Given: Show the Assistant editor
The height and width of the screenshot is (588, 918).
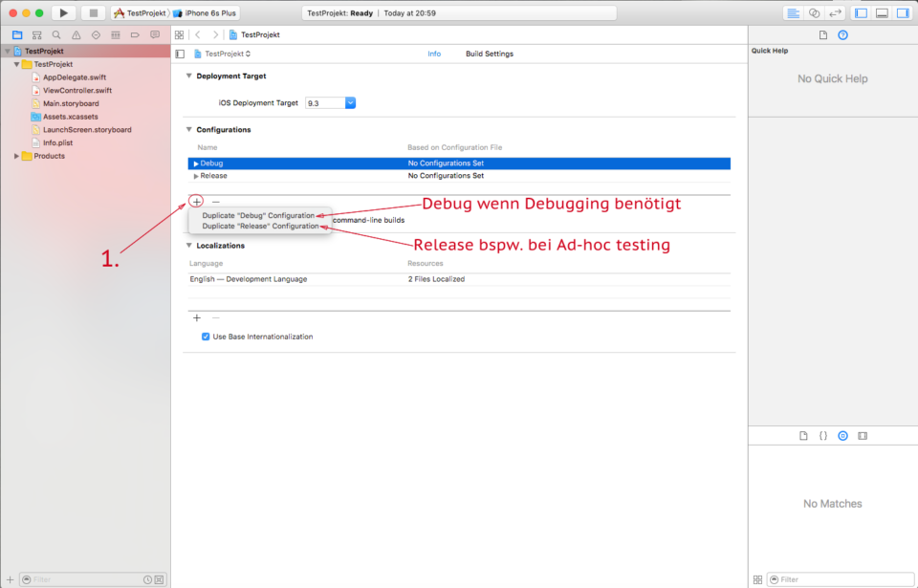Looking at the screenshot, I should point(814,12).
